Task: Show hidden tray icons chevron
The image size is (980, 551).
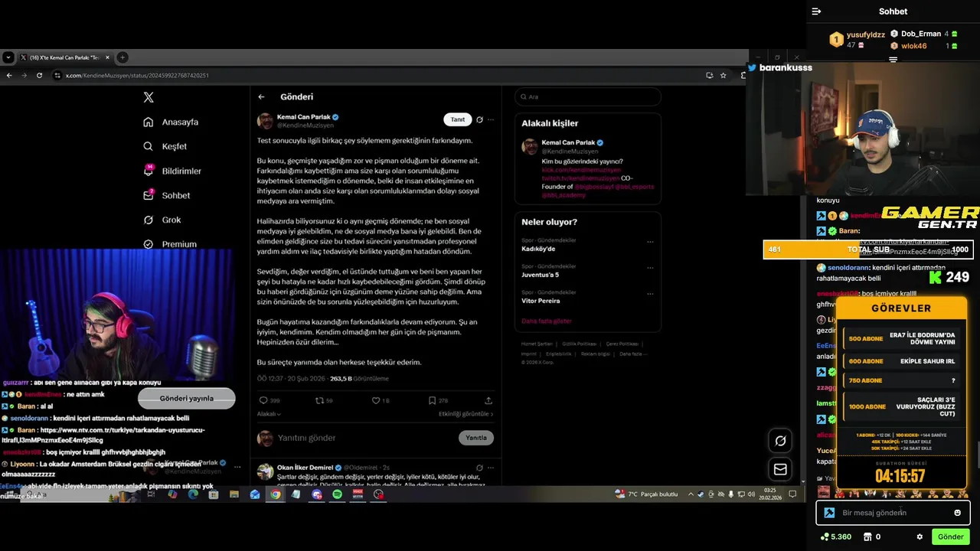Action: [x=691, y=494]
